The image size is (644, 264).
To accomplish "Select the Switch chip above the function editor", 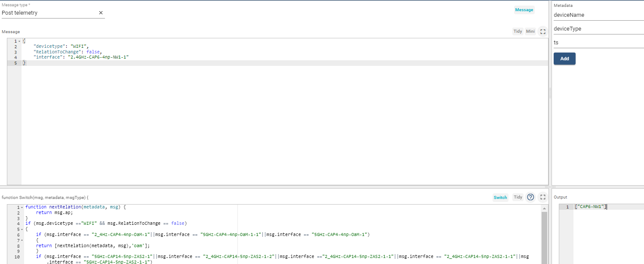I will [x=500, y=197].
